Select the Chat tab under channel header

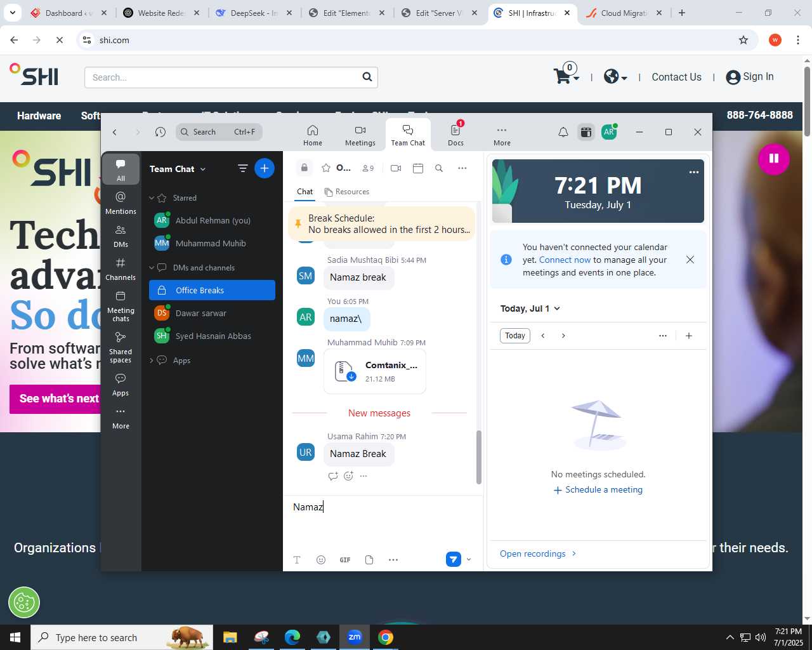tap(305, 192)
